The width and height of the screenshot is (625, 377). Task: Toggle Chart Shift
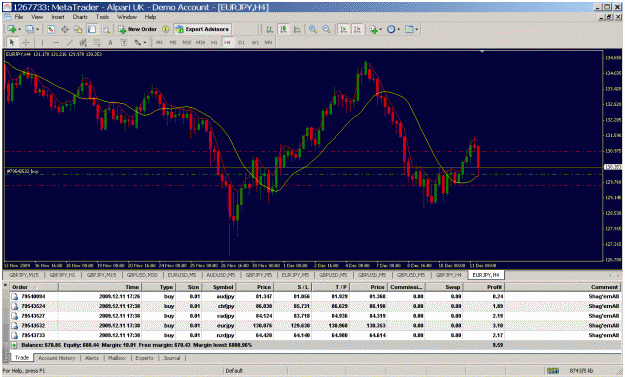point(357,29)
